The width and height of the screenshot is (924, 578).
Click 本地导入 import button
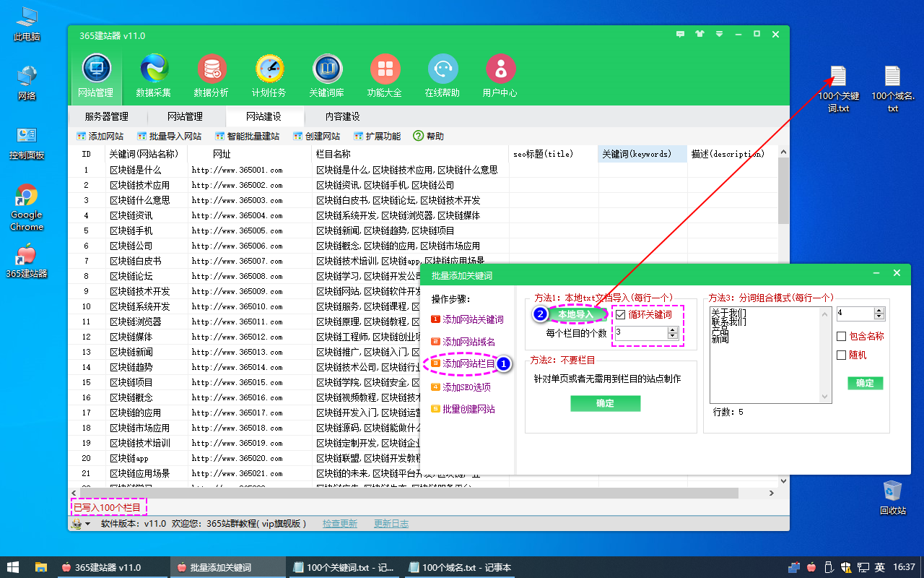pyautogui.click(x=575, y=314)
